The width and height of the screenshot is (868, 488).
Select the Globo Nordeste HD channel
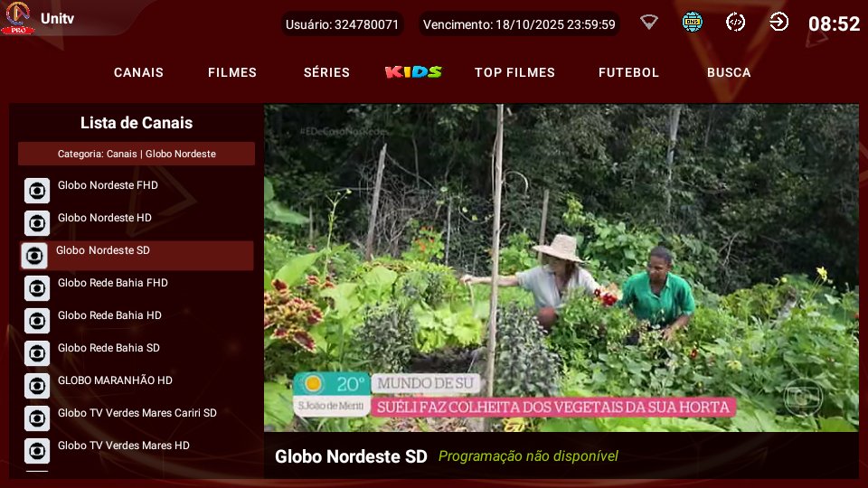pos(105,218)
